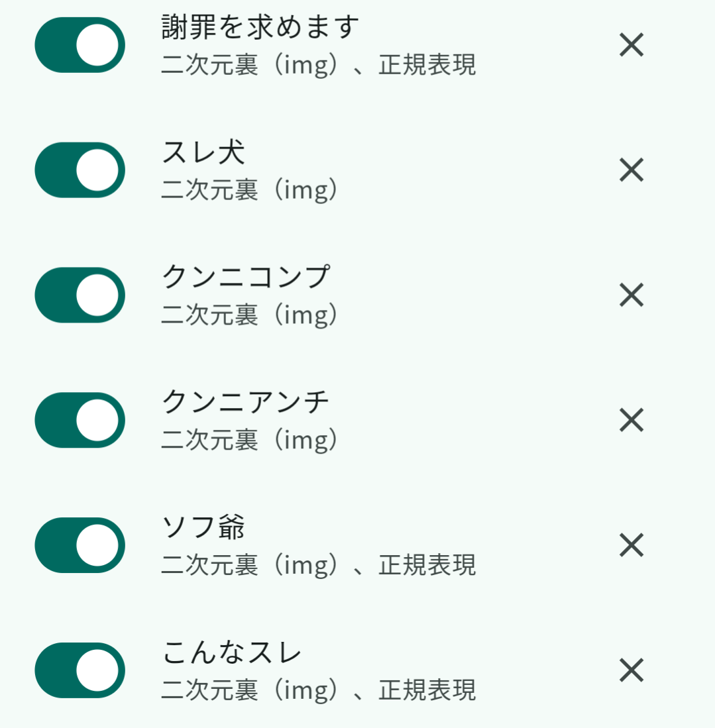Turn off the スレ犬 toggle switch
Viewport: 715px width, 728px height.
(80, 170)
